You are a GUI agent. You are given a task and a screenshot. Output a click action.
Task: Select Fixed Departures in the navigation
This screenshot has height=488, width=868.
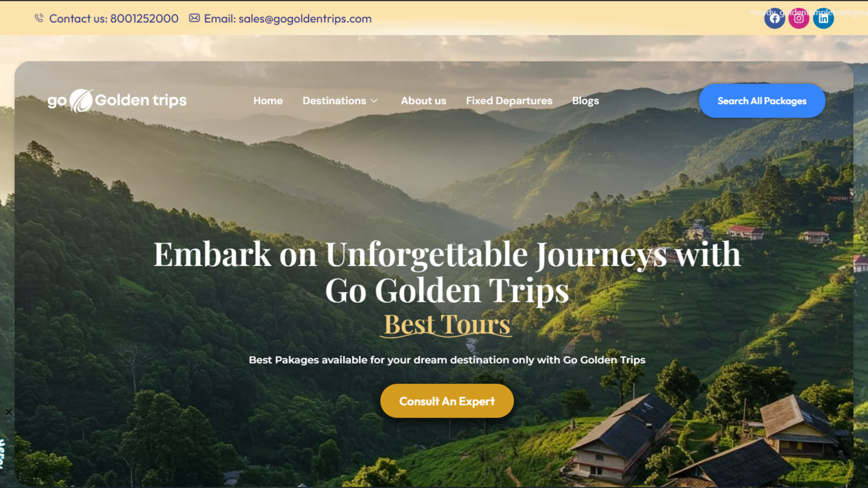click(x=509, y=101)
